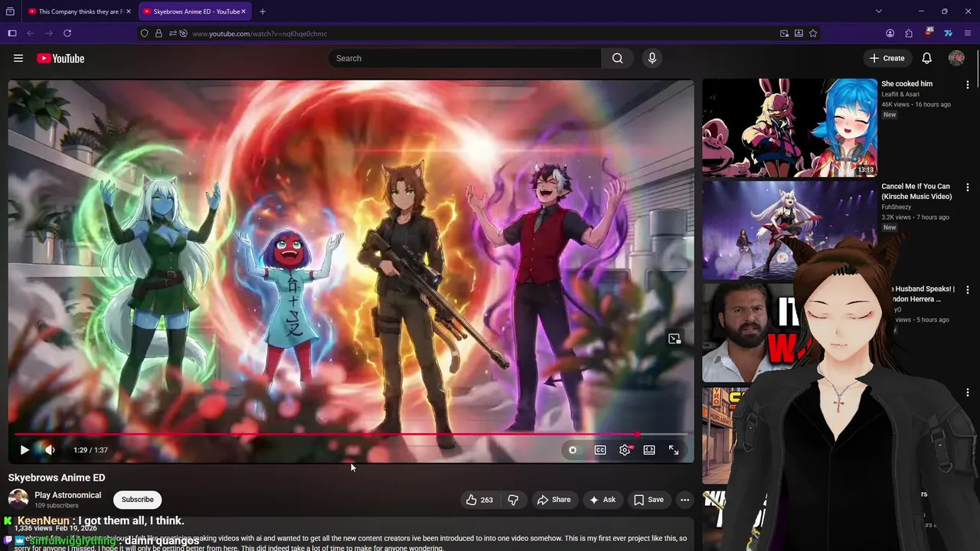Toggle the autoplay switch in player
This screenshot has width=980, height=551.
tap(573, 450)
